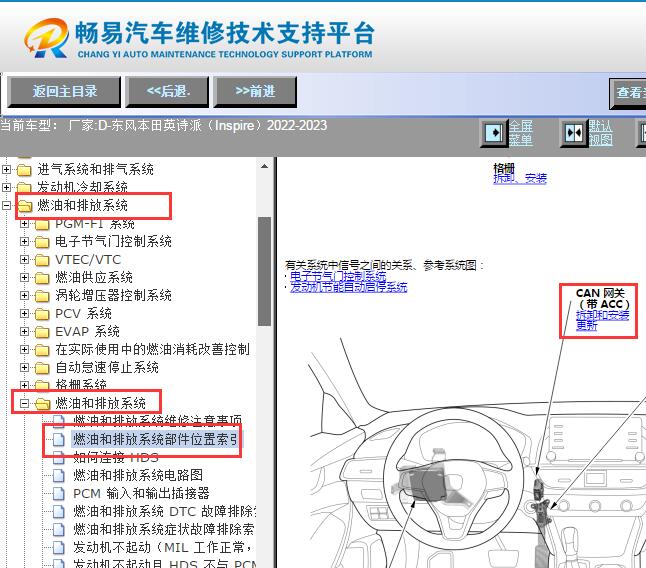The width and height of the screenshot is (646, 568).
Task: Click the nested 燃油和排放系统 open folder icon
Action: [43, 404]
